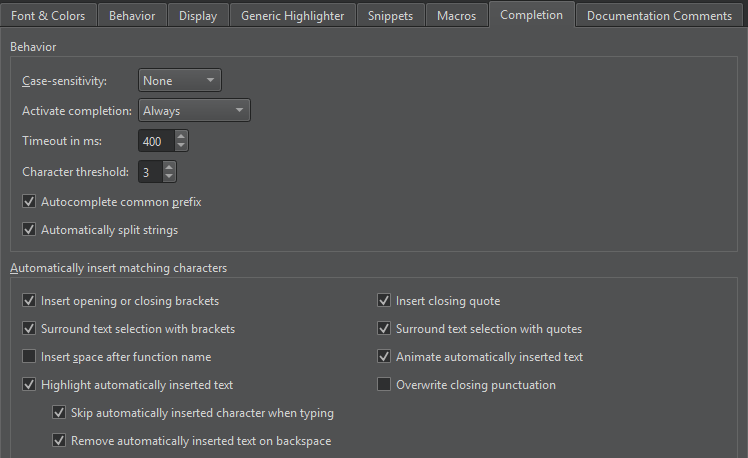748x458 pixels.
Task: Uncheck Remove automatically inserted text on backspace
Action: pyautogui.click(x=59, y=441)
